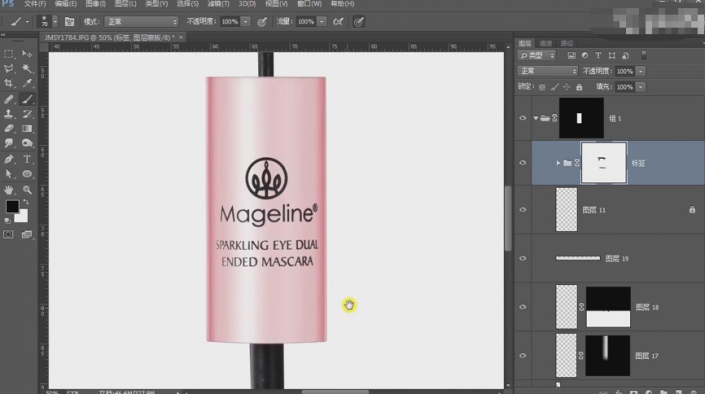Viewport: 705px width, 394px height.
Task: Select the Magic Wand tool
Action: tap(27, 68)
